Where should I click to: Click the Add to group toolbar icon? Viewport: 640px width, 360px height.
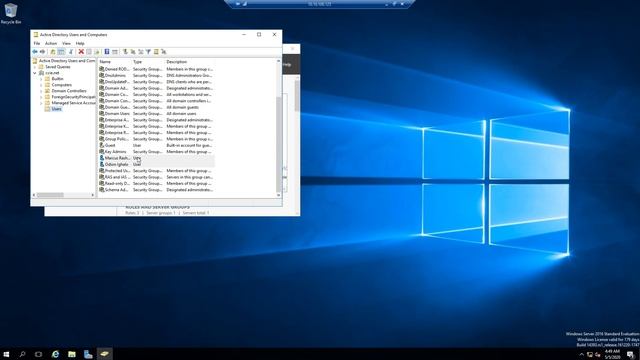[164, 51]
